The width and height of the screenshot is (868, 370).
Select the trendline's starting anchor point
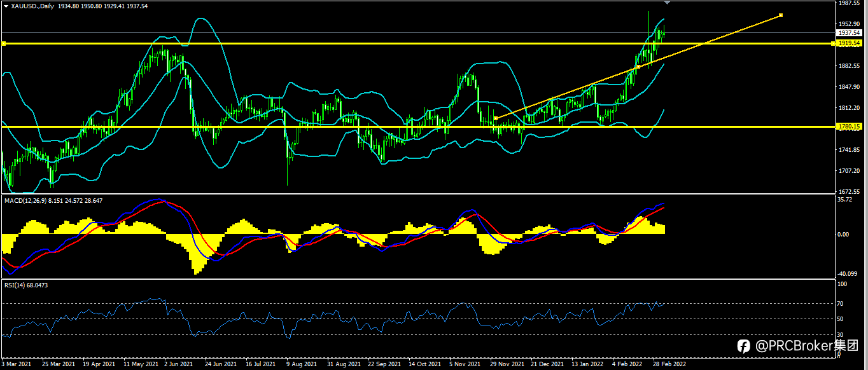click(496, 118)
